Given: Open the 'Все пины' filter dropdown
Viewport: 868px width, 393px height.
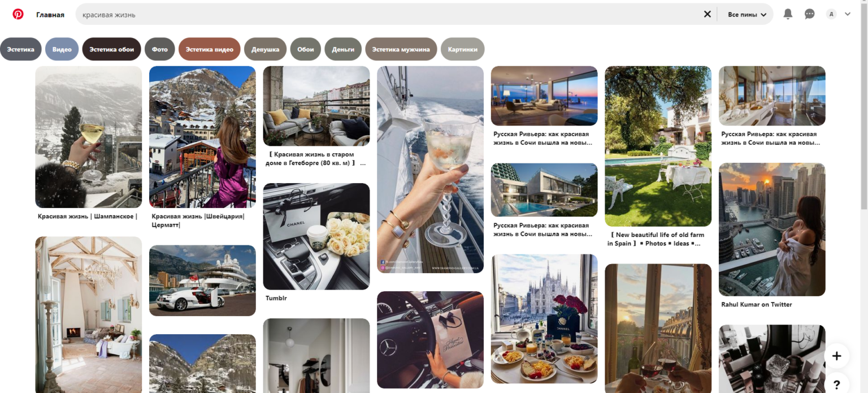Looking at the screenshot, I should tap(747, 14).
